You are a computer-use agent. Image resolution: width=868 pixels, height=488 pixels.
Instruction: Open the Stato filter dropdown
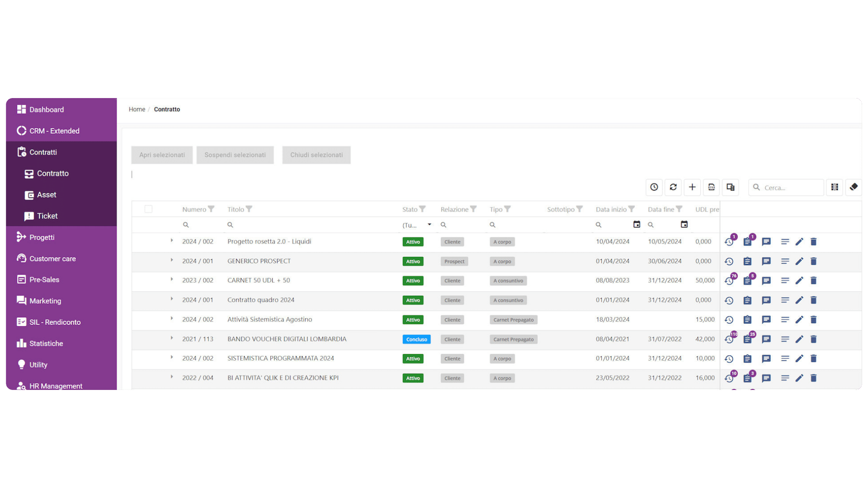(x=417, y=225)
